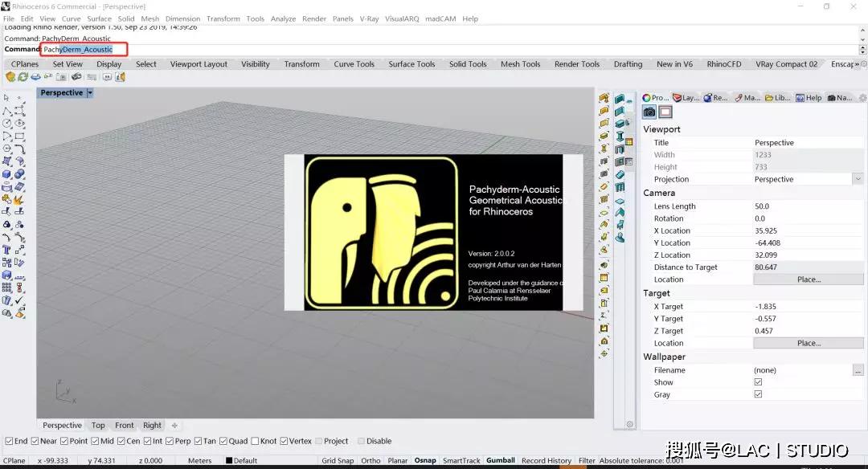
Task: Open the Analyze menu
Action: pyautogui.click(x=283, y=18)
